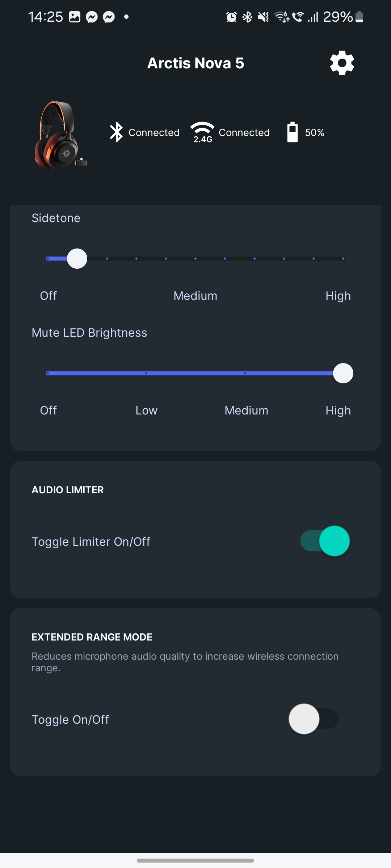Tap the Messenger notification icon in status bar
The width and height of the screenshot is (391, 868).
[92, 17]
